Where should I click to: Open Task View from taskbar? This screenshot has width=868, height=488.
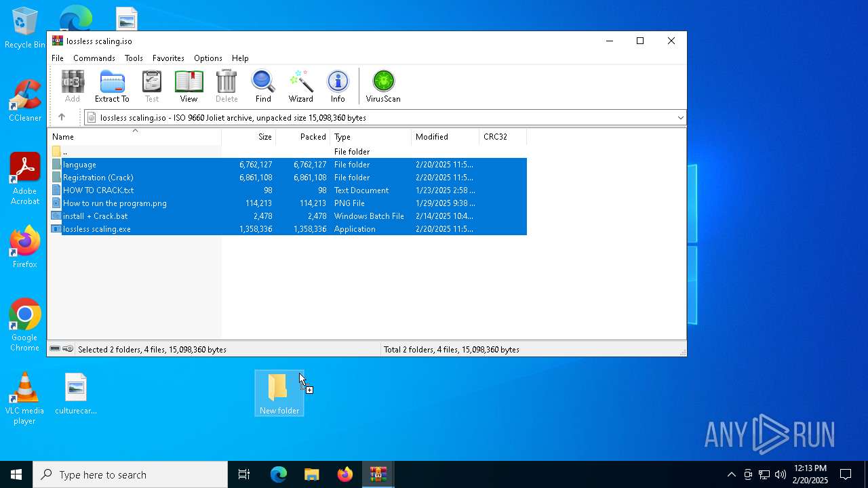pos(244,474)
